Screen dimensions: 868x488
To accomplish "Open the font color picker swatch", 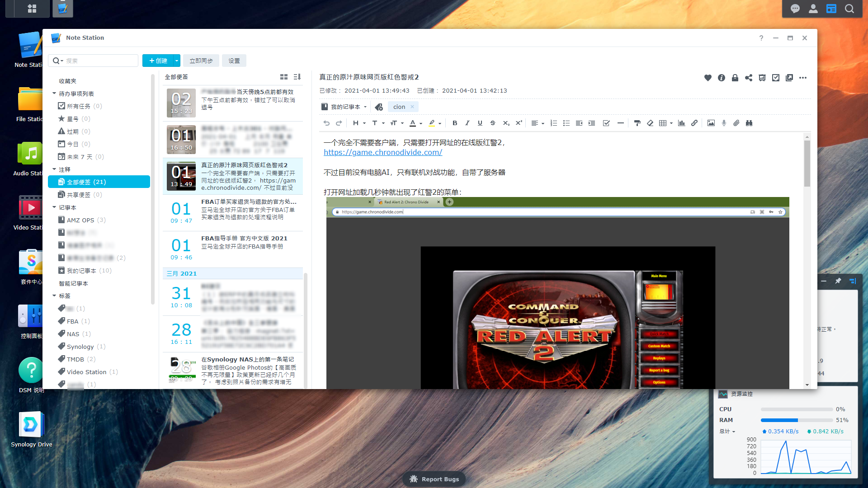I will pos(413,123).
